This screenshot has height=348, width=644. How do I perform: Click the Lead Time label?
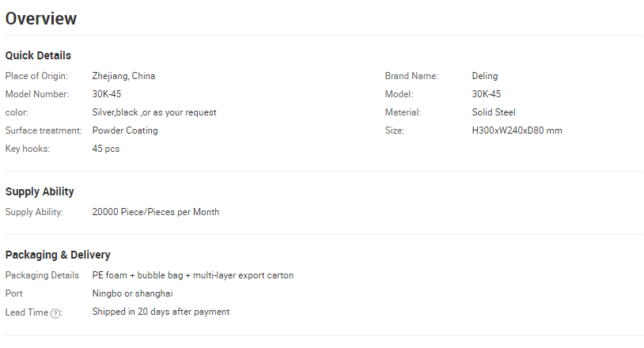coord(27,312)
